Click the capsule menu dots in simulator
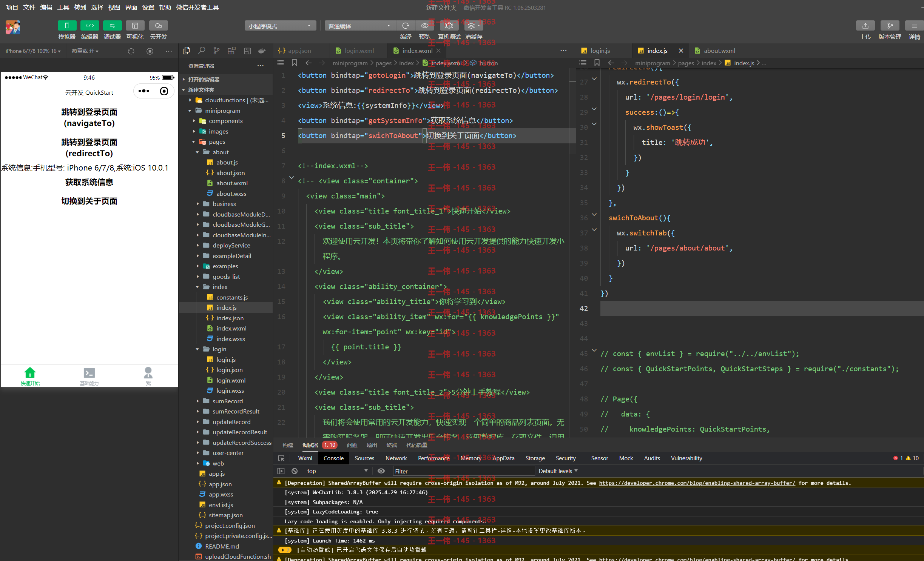924x561 pixels. click(144, 91)
